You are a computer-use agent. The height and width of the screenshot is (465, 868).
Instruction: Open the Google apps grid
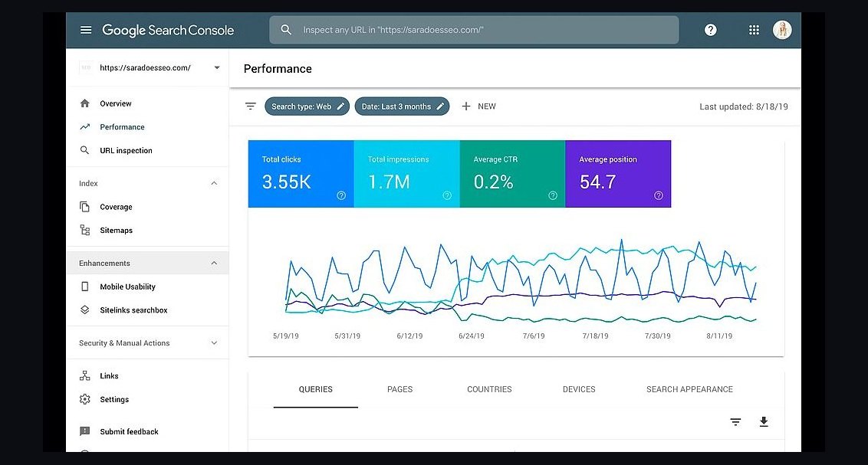tap(754, 30)
